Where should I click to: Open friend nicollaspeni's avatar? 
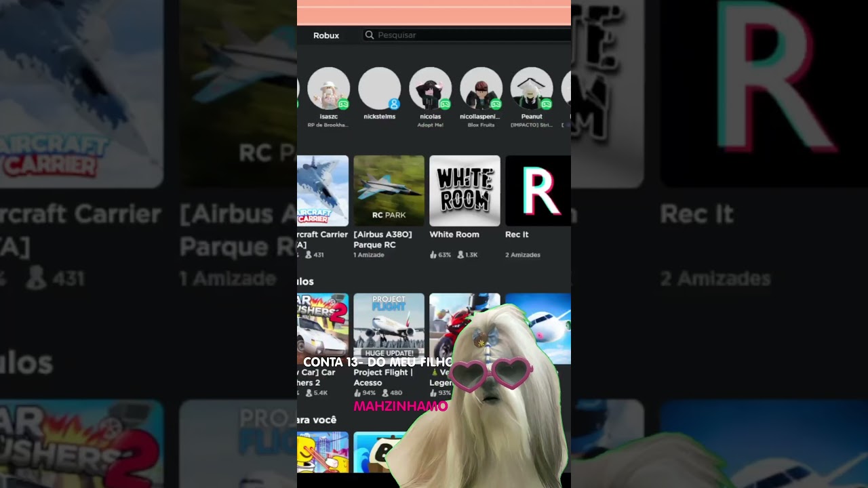pyautogui.click(x=481, y=88)
